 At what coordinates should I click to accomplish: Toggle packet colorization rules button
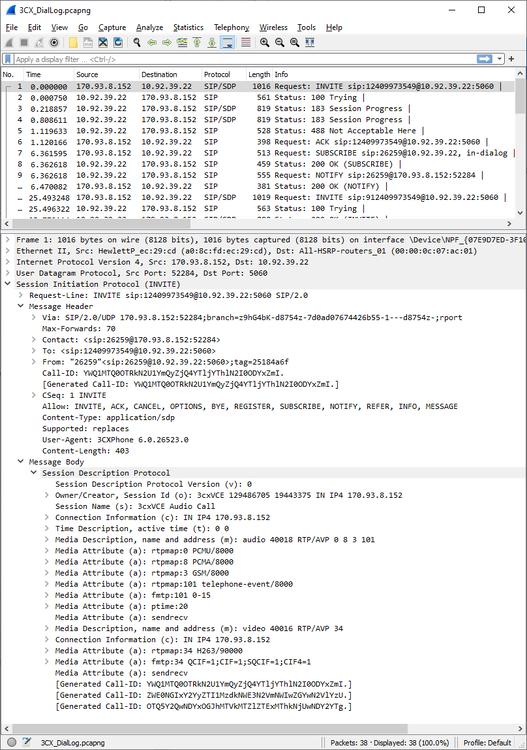click(x=245, y=43)
